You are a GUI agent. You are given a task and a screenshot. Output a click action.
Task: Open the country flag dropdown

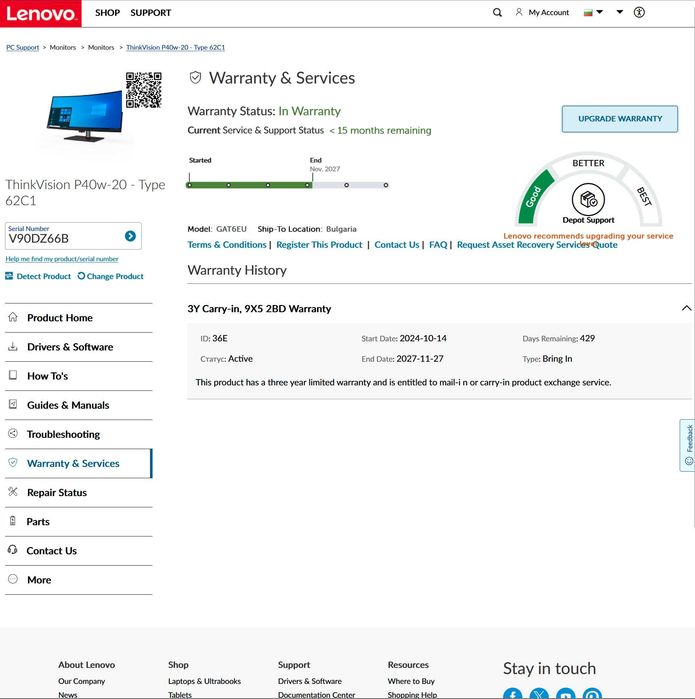point(593,12)
